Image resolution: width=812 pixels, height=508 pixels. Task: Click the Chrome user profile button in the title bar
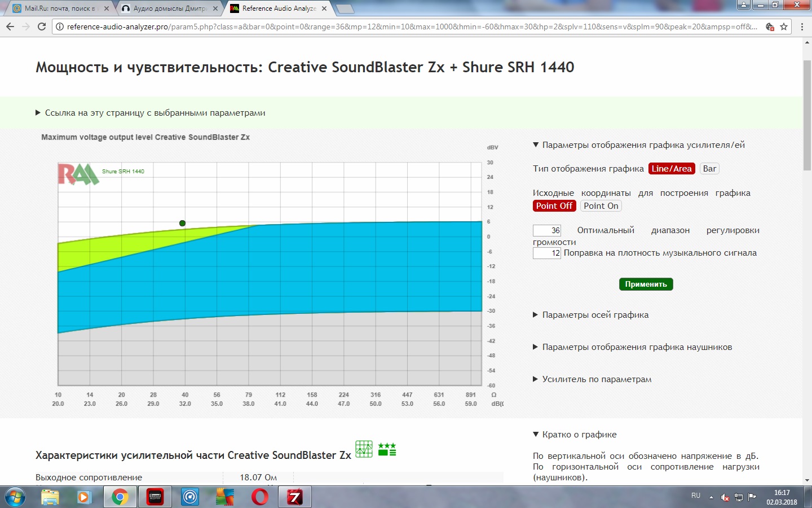tap(744, 5)
